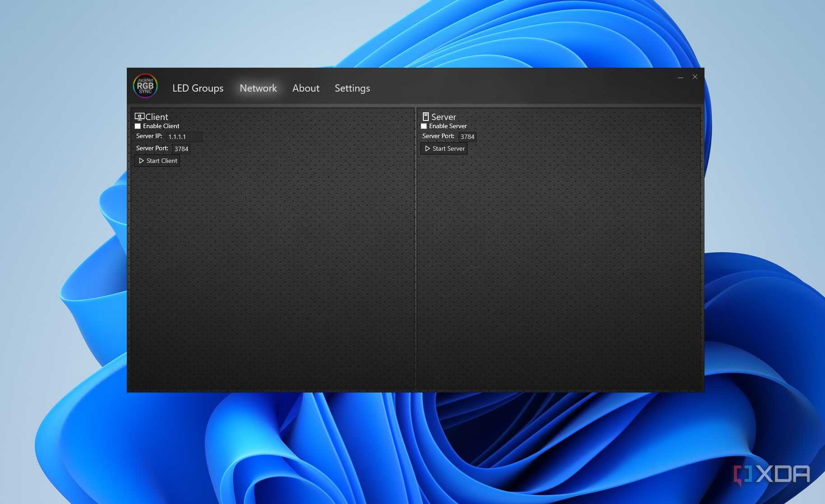Click the Server IP field showing 1.1.1.1
The height and width of the screenshot is (504, 825).
pos(184,137)
